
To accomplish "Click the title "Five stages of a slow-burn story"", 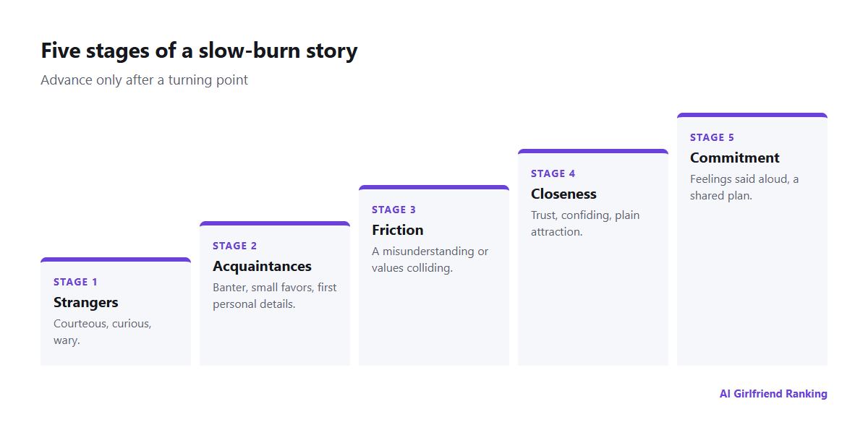I will pos(199,51).
